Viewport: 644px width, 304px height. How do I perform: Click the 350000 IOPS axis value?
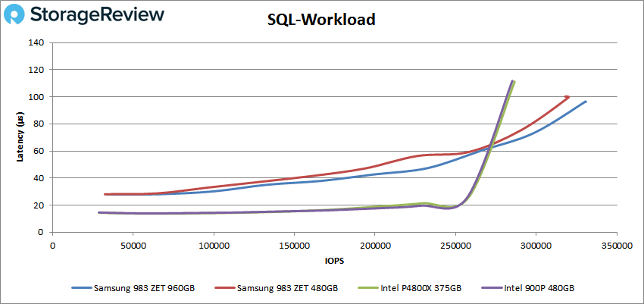617,245
